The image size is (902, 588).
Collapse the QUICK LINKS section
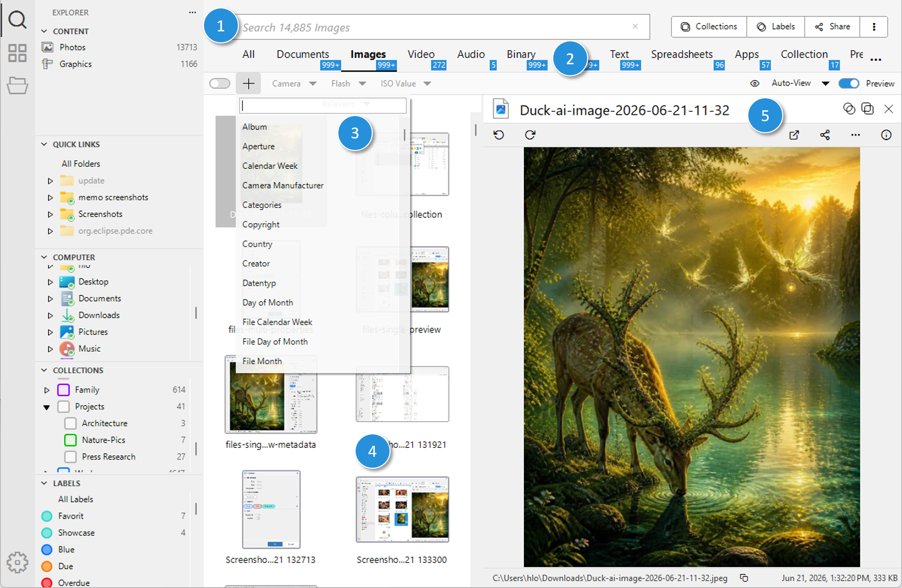point(44,144)
